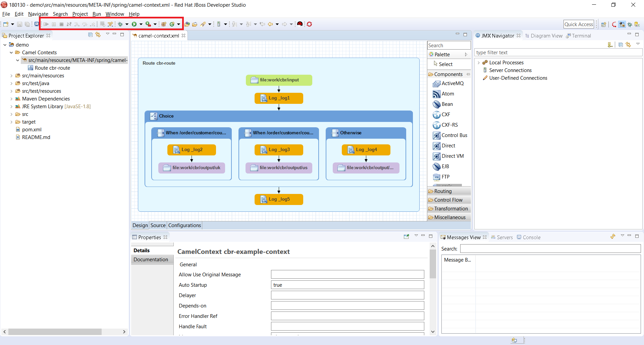This screenshot has width=644, height=345.
Task: Select the ActiveMQ component in palette
Action: 452,83
